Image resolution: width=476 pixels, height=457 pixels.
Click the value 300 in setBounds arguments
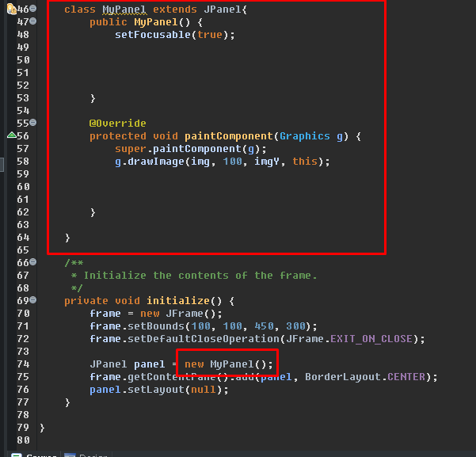295,326
